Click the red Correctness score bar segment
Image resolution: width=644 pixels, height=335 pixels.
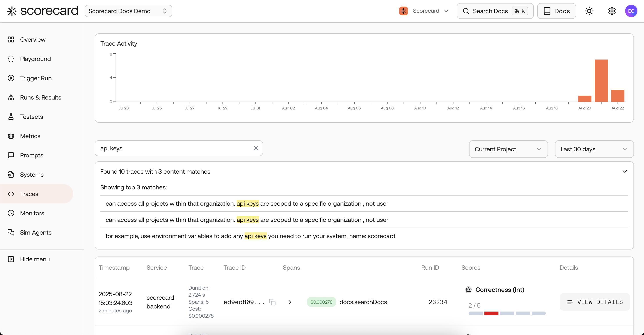[x=491, y=313]
